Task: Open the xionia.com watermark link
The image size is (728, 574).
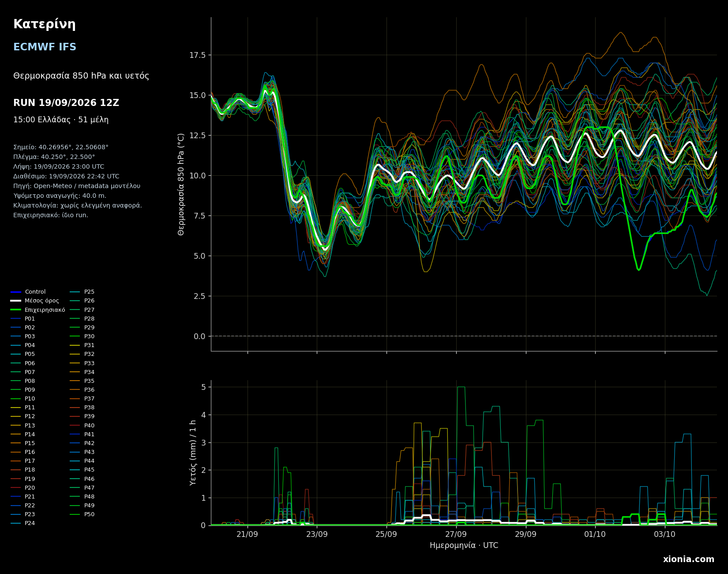Action: pos(688,559)
